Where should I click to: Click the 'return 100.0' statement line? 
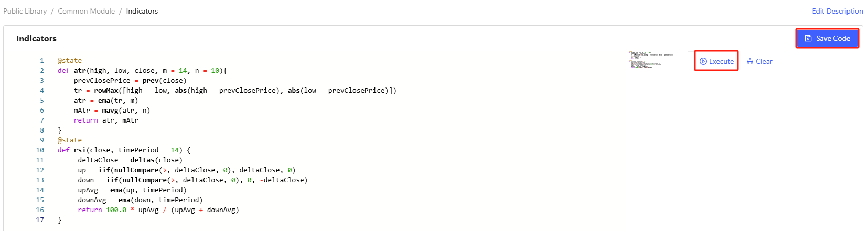pyautogui.click(x=158, y=210)
